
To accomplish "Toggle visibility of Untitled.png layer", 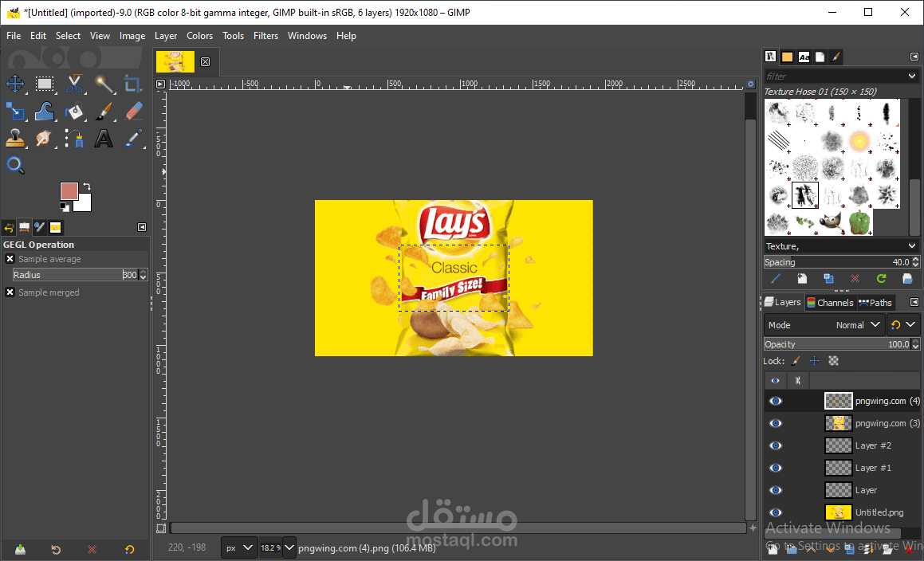I will pos(776,512).
